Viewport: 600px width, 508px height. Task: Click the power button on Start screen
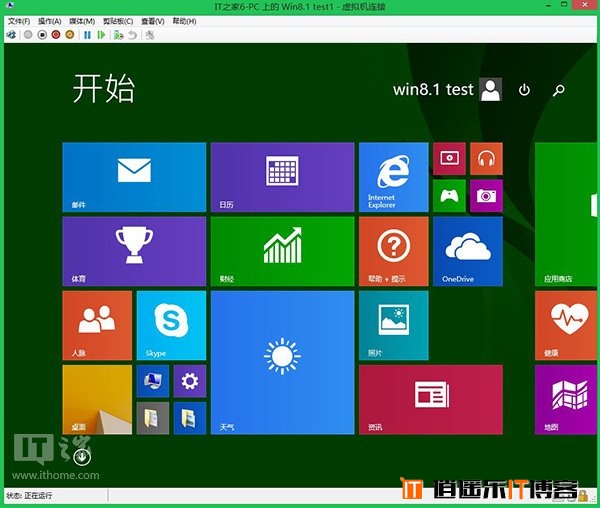524,90
